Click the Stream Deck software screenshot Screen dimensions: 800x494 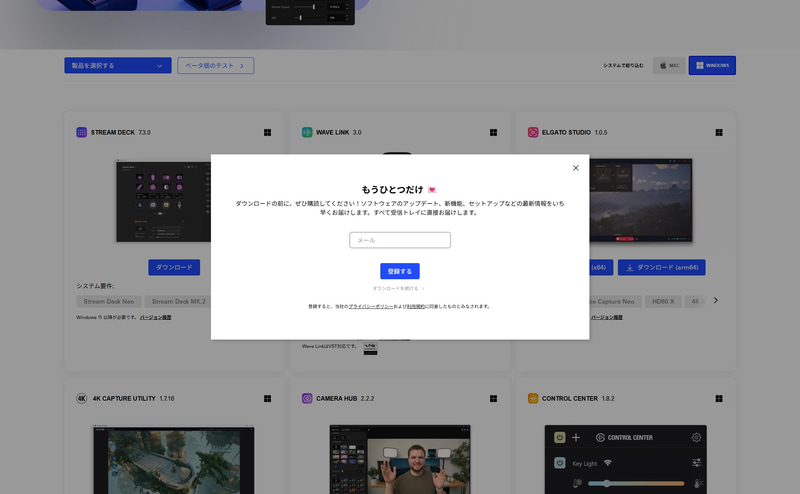click(x=163, y=201)
